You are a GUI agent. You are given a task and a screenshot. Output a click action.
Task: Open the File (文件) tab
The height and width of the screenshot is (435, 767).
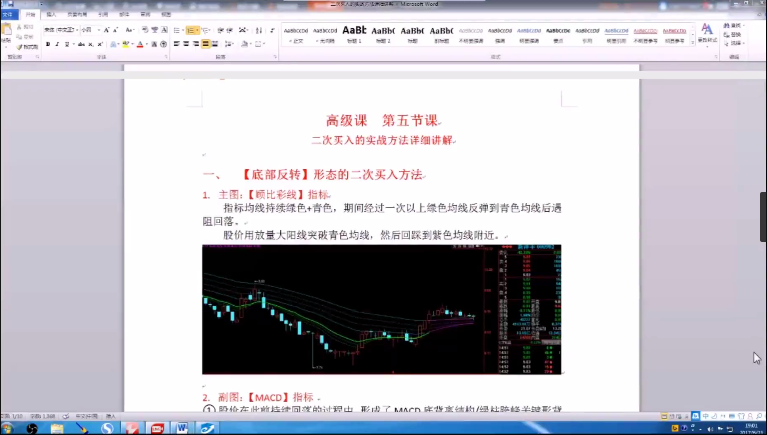7,14
